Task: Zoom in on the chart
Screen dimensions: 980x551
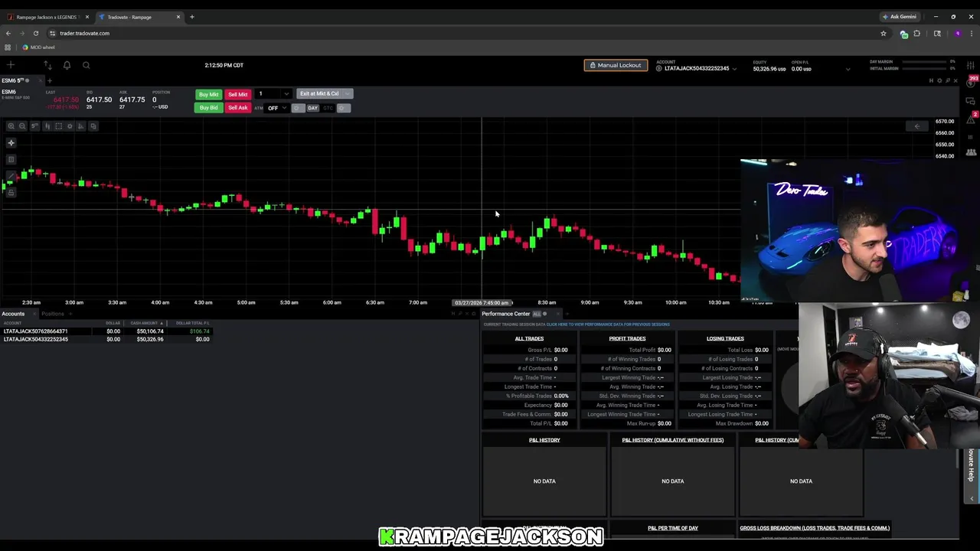Action: [x=11, y=126]
